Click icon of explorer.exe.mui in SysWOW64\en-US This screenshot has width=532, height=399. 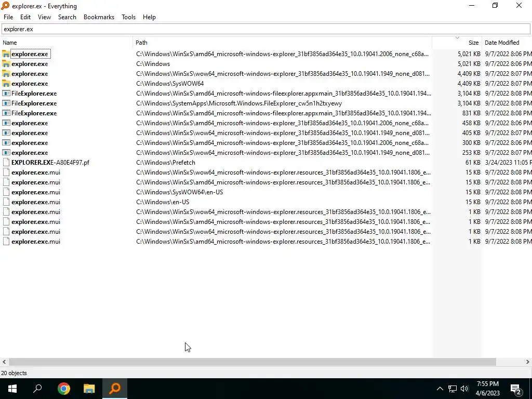[6, 192]
